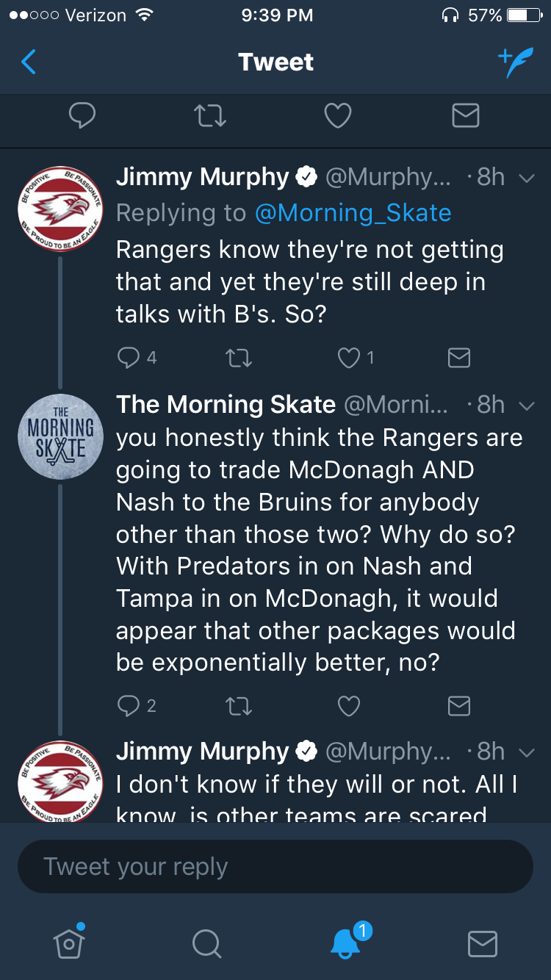Open chevron menu on The Morning Skate tweet
This screenshot has height=980, width=551.
[526, 406]
